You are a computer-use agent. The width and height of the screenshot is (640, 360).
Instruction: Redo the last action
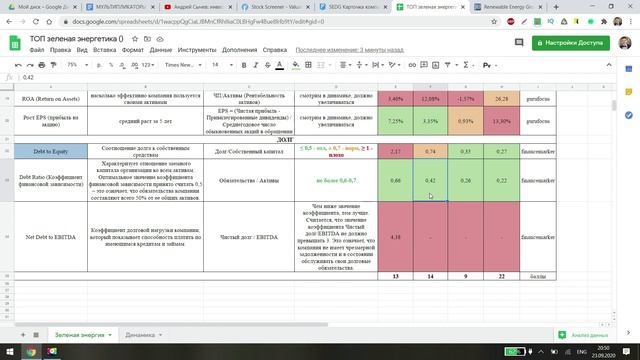point(30,65)
